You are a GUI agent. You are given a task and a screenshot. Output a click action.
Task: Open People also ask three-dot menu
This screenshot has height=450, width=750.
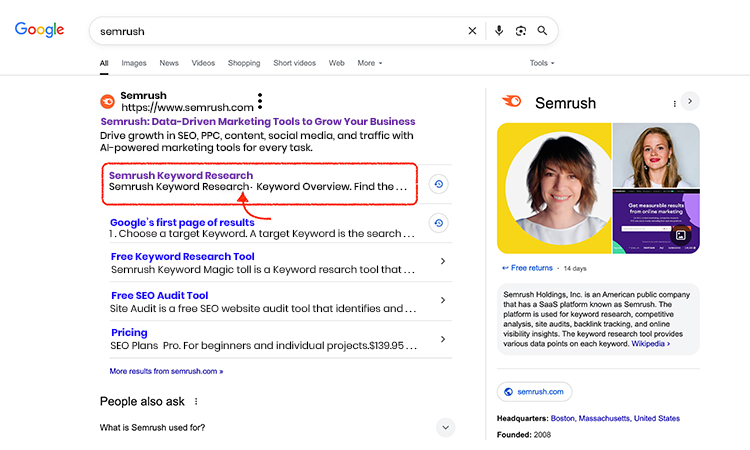coord(196,401)
